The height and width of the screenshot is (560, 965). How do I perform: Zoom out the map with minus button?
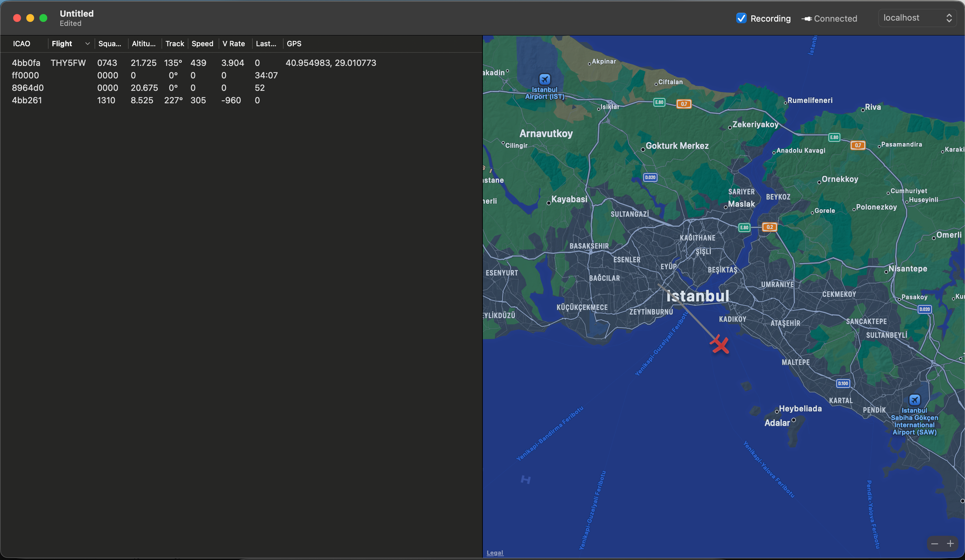tap(935, 544)
